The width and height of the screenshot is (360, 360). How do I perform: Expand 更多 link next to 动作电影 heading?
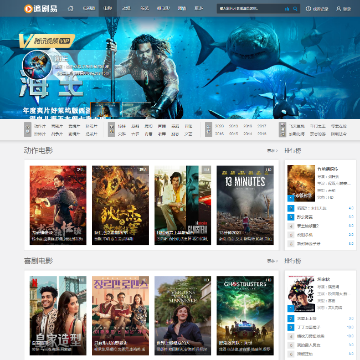tap(272, 151)
